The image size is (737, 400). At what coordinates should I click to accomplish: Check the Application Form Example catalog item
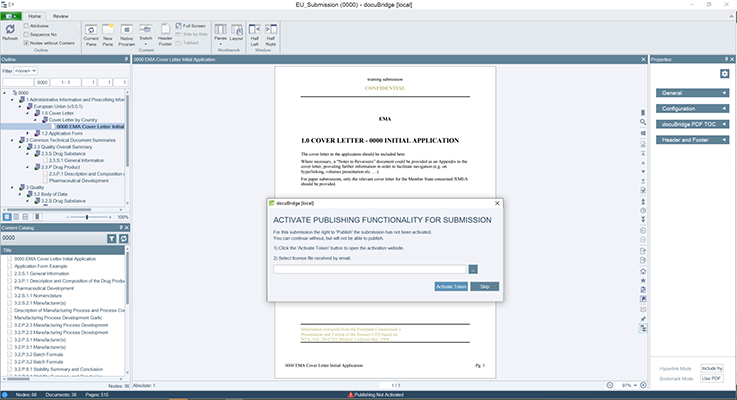coord(9,266)
